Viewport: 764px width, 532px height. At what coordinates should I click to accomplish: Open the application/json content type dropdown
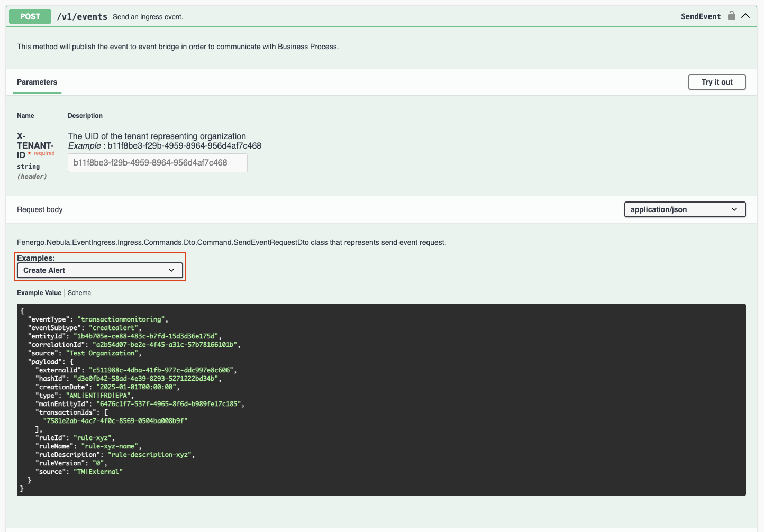click(684, 210)
